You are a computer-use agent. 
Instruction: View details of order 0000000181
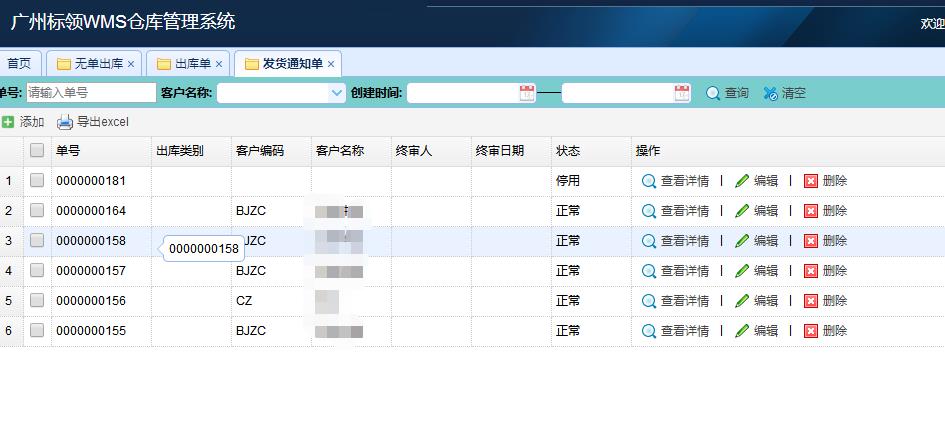click(676, 181)
